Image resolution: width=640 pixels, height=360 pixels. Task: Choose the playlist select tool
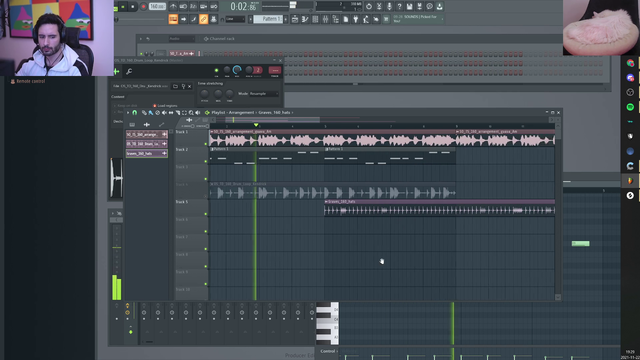184,113
